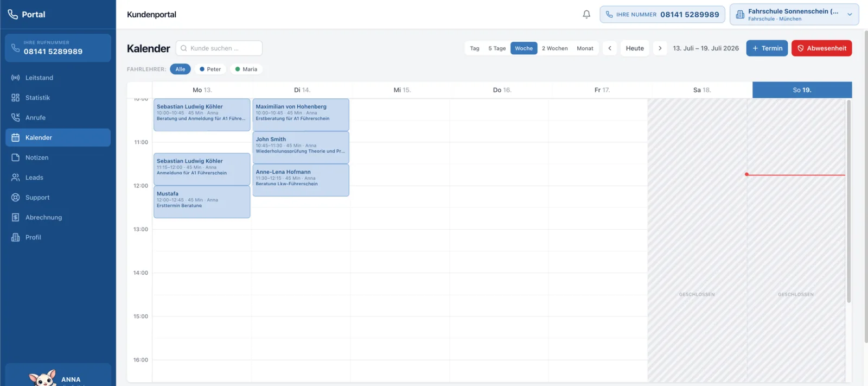Switch to Monat view

[x=585, y=48]
